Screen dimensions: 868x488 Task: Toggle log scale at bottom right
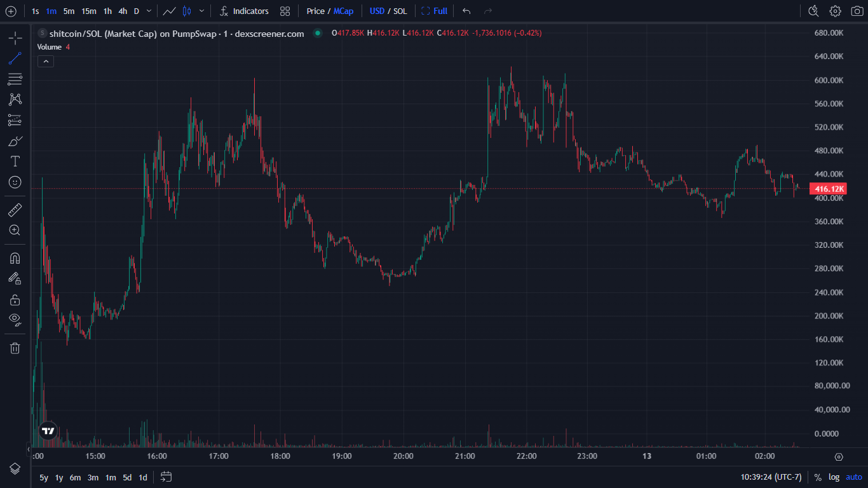(834, 477)
